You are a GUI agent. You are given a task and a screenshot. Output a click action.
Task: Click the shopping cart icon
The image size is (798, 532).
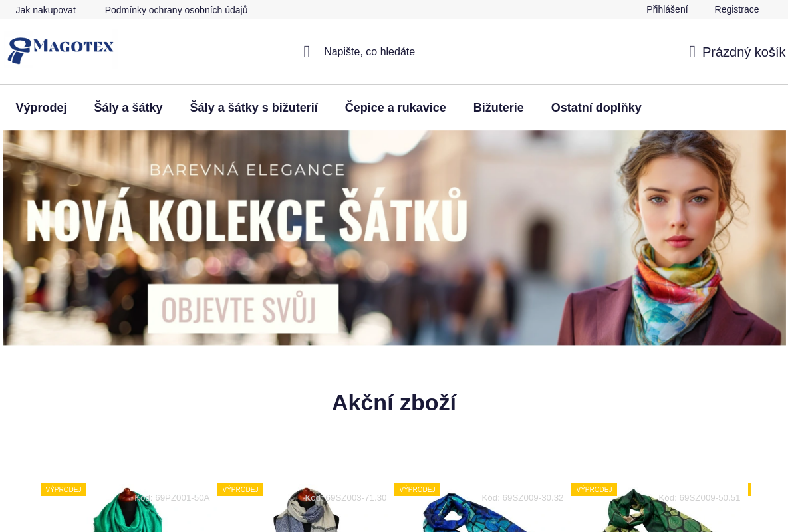coord(692,52)
